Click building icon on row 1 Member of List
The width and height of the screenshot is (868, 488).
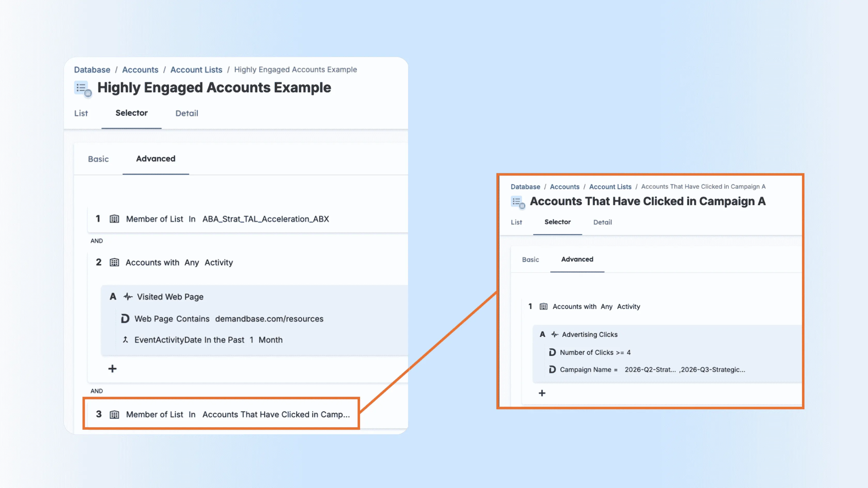pos(114,219)
